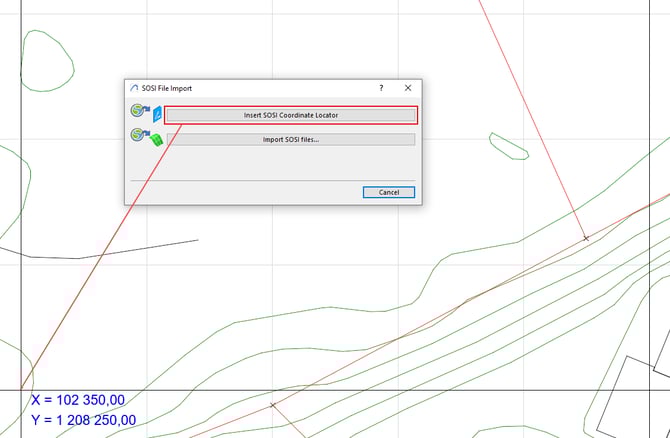Select the Y = 1 208 250,00 coordinate label
The image size is (670, 438).
point(83,421)
